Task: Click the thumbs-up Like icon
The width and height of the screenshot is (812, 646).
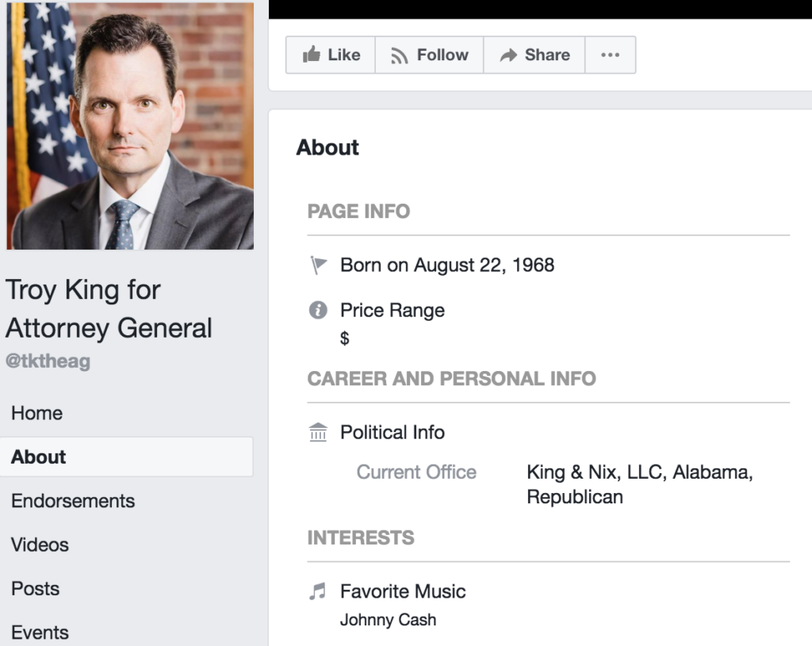Action: coord(312,55)
